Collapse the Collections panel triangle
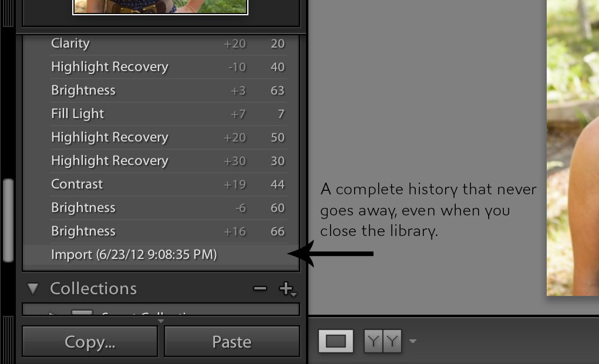Viewport: 599px width, 364px height. click(x=33, y=288)
